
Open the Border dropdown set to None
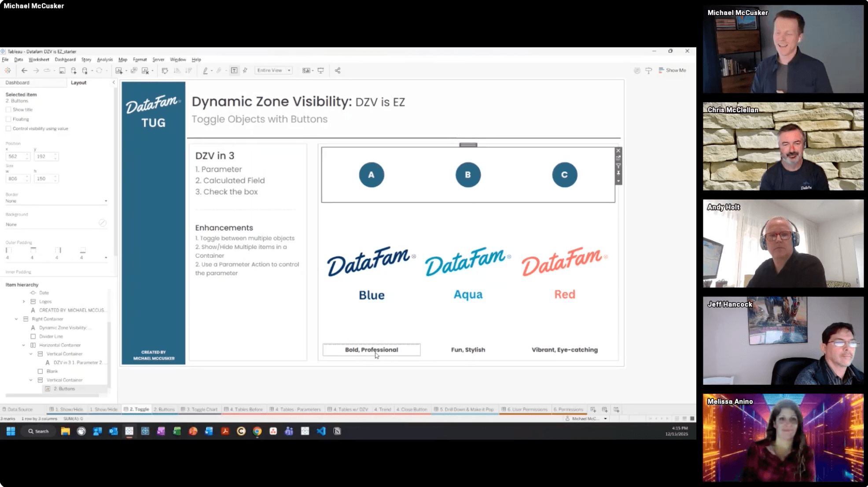coord(56,201)
